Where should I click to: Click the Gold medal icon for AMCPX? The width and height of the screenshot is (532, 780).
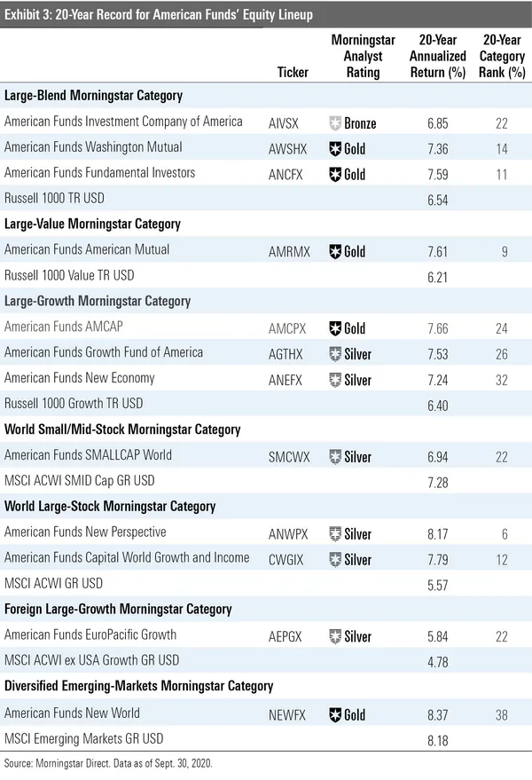coord(335,328)
